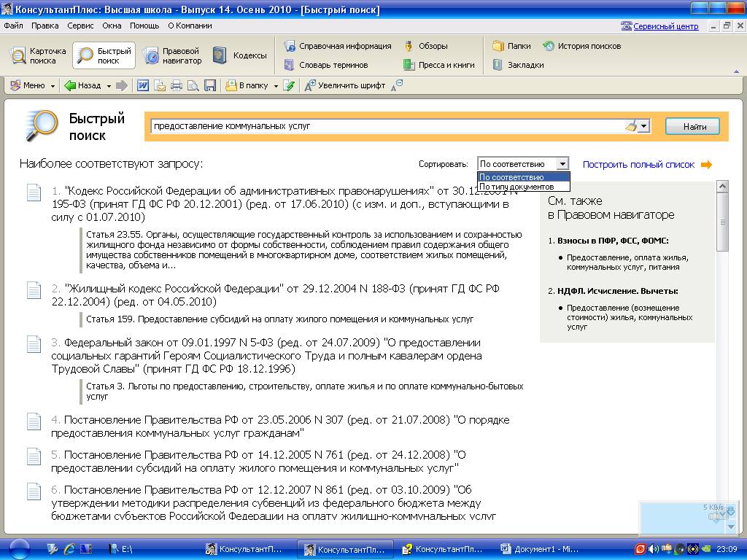Open Кодекс об административных правонарушениях result

coord(285,204)
